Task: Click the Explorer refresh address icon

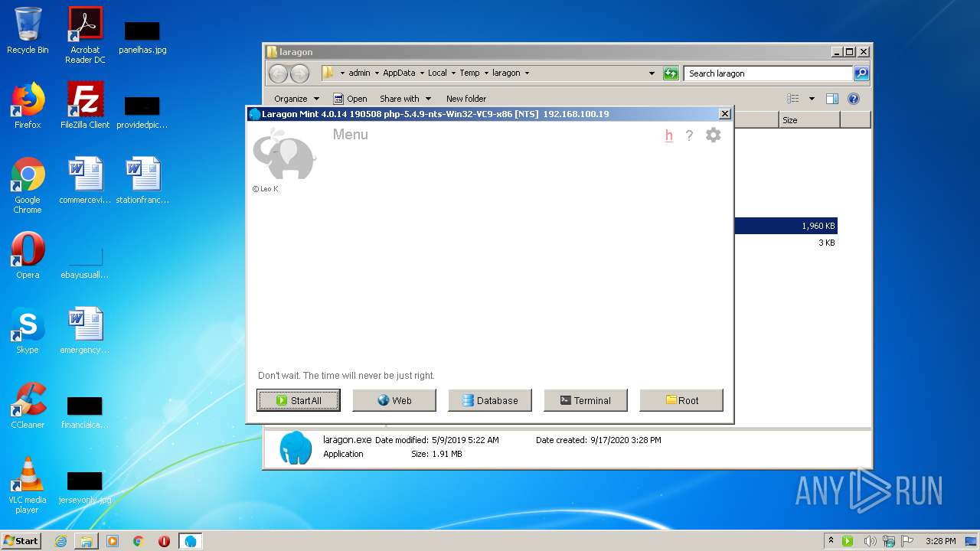Action: [671, 73]
